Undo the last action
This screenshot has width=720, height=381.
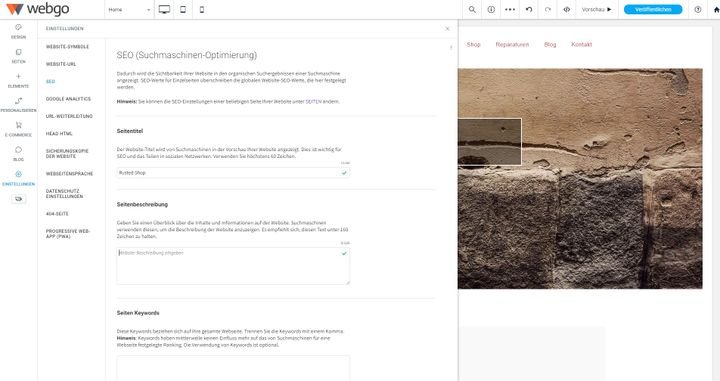pos(529,9)
